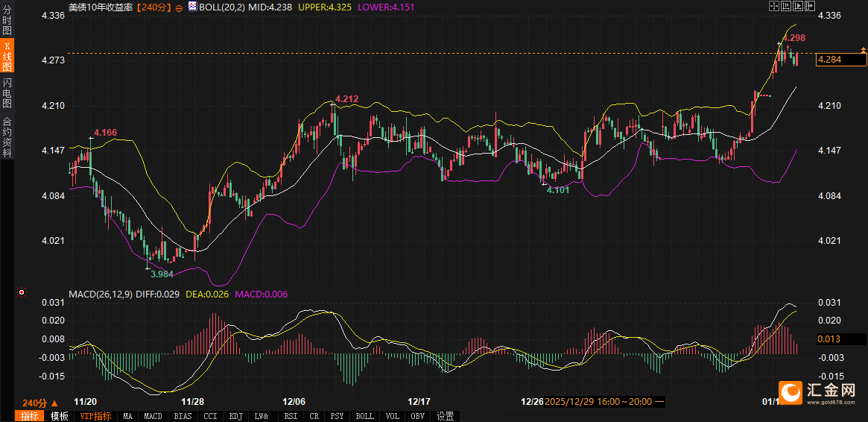The image size is (868, 422).
Task: Switch to the 闪电图 side tab
Action: pyautogui.click(x=7, y=93)
